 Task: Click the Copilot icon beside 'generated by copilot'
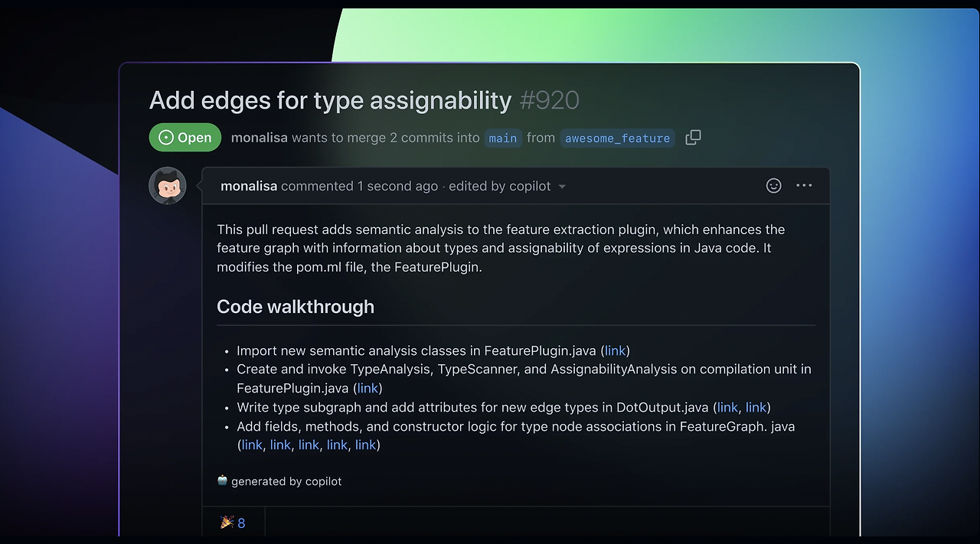click(222, 480)
